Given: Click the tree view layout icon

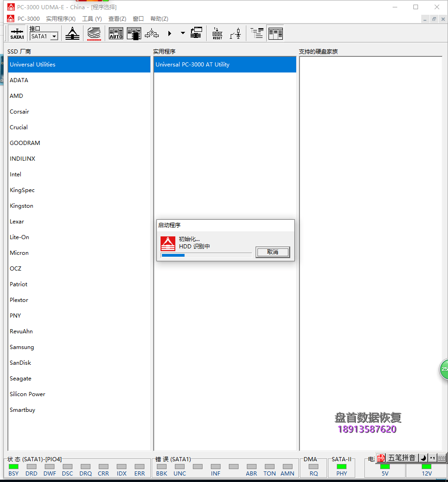Looking at the screenshot, I should [257, 33].
